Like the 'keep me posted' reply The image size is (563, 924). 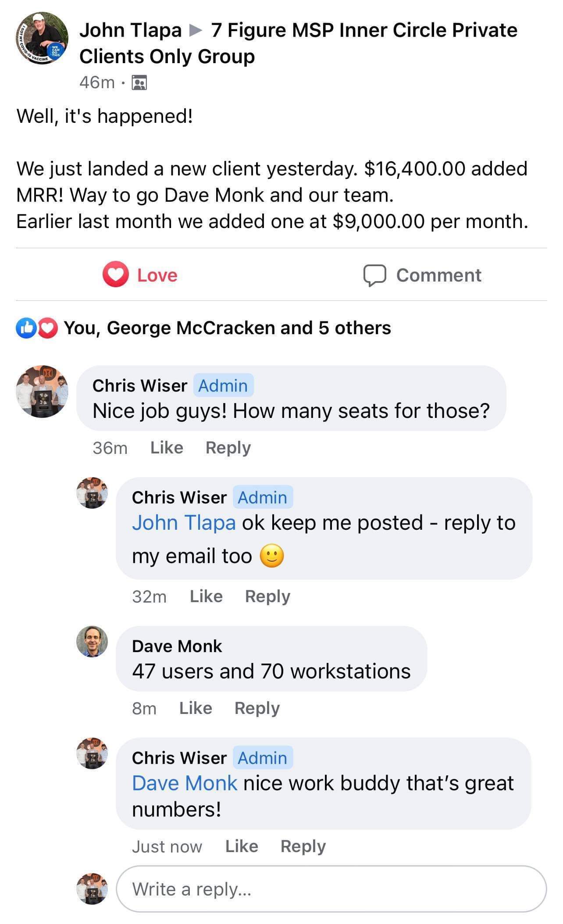(206, 596)
